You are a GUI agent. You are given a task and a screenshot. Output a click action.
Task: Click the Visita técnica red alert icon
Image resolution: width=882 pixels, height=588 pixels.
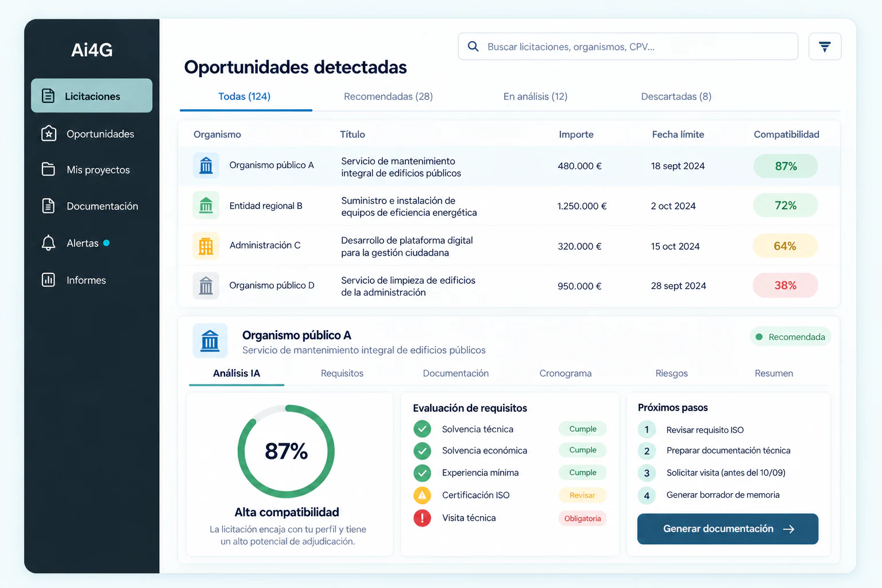tap(422, 518)
